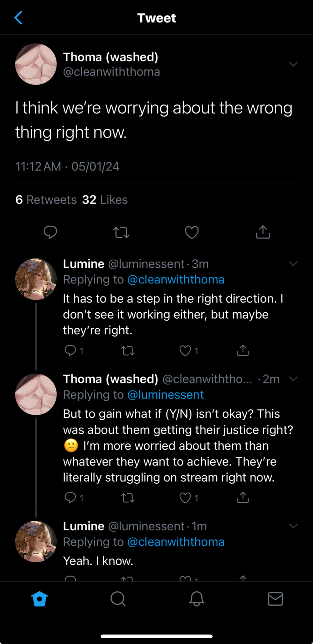The image size is (313, 644).
Task: Like Thoma's reply about (Y/N)
Action: click(x=185, y=498)
